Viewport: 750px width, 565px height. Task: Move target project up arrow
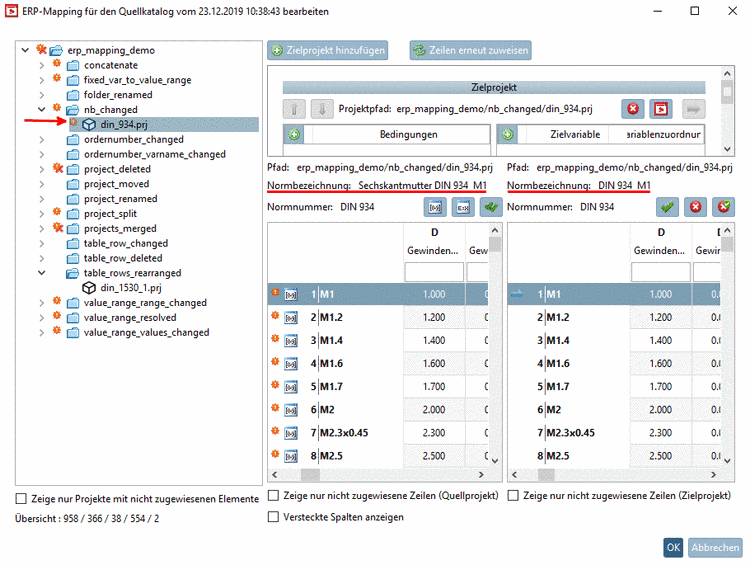click(x=294, y=109)
